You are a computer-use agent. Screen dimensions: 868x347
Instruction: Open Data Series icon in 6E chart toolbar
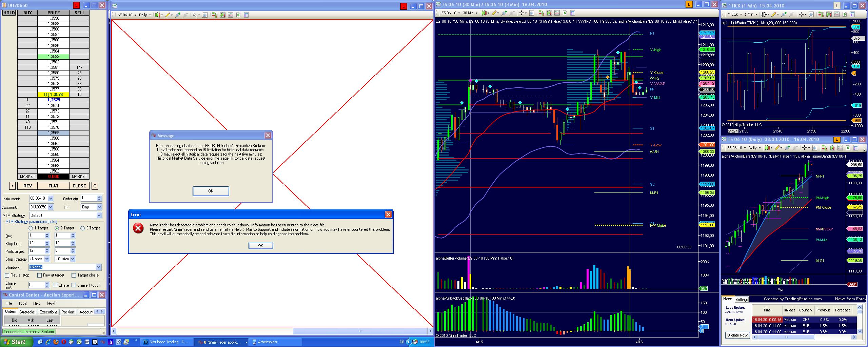(x=222, y=15)
